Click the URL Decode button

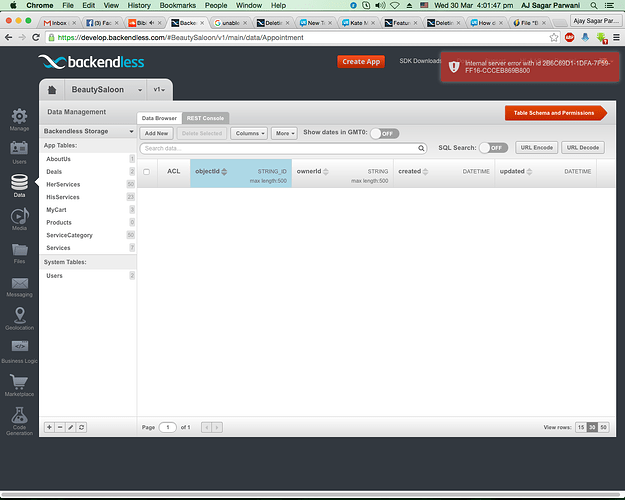tap(583, 148)
